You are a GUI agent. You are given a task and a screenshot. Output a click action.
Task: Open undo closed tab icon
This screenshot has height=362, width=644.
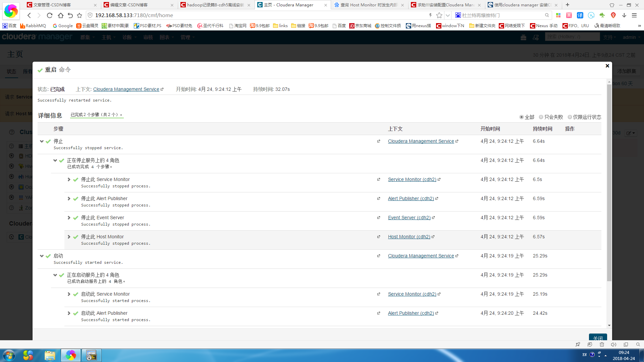click(x=70, y=15)
